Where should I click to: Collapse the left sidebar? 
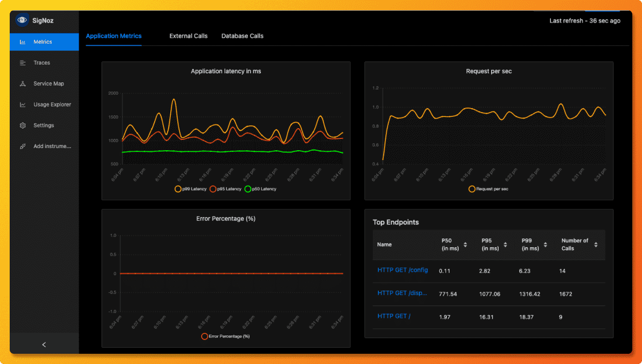[x=44, y=344]
